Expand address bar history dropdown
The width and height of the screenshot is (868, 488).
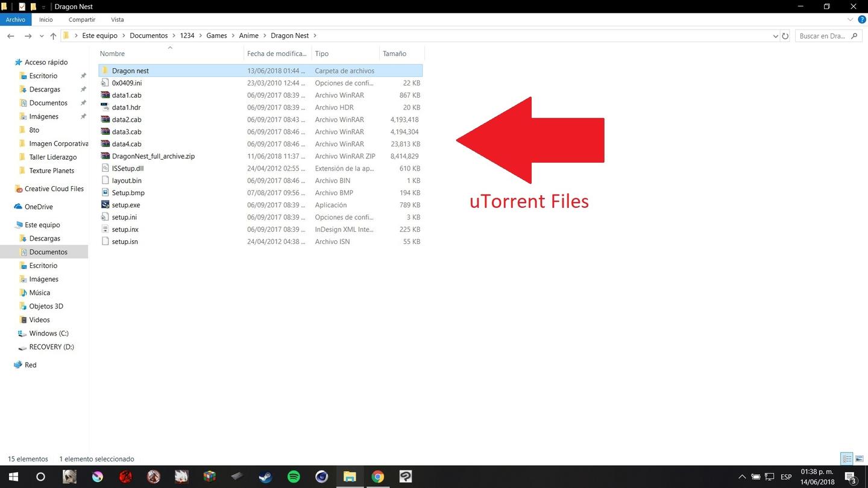point(775,36)
